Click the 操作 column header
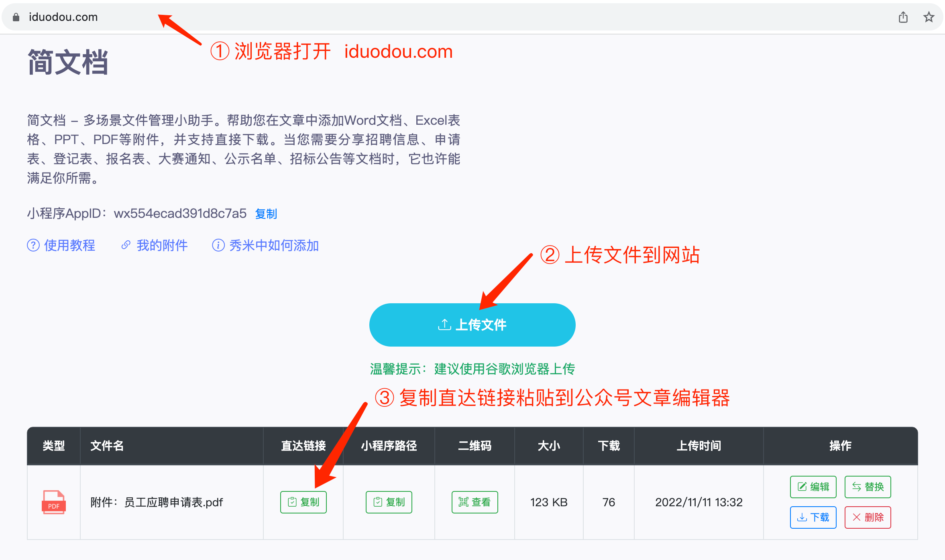This screenshot has height=560, width=945. pyautogui.click(x=841, y=446)
